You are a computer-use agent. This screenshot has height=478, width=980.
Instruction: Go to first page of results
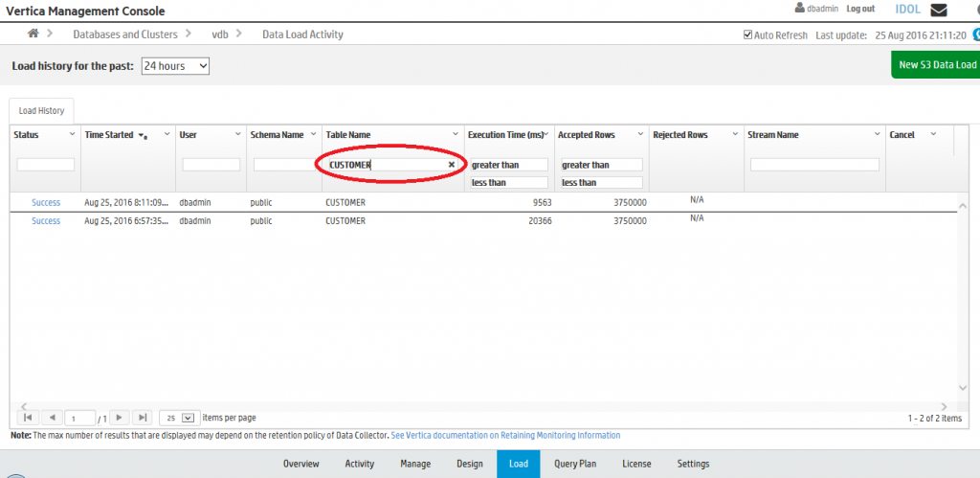[28, 418]
